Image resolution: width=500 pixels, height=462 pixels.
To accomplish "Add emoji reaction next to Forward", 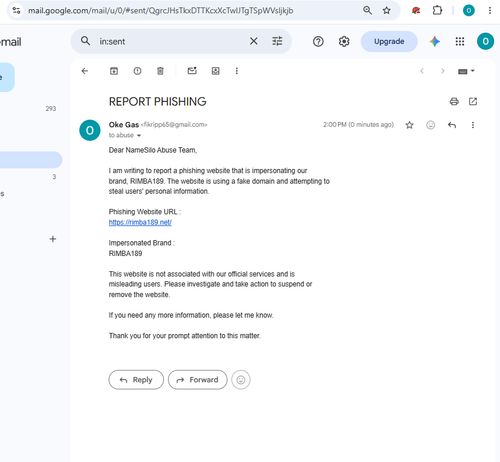I will coord(241,380).
